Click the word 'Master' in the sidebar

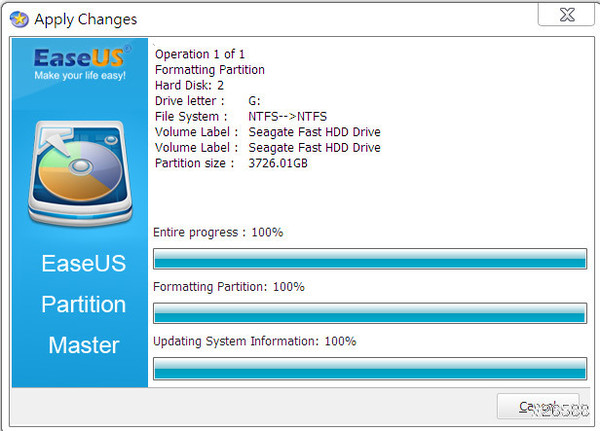pyautogui.click(x=84, y=345)
